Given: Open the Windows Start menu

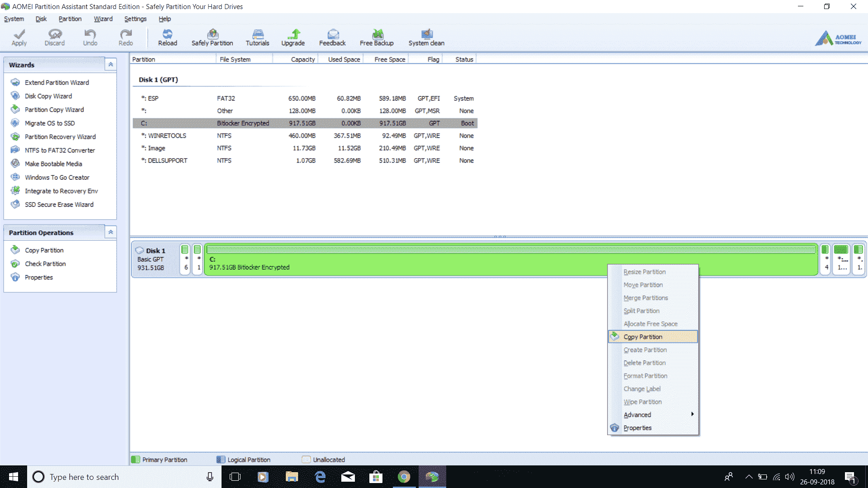Looking at the screenshot, I should (x=14, y=477).
